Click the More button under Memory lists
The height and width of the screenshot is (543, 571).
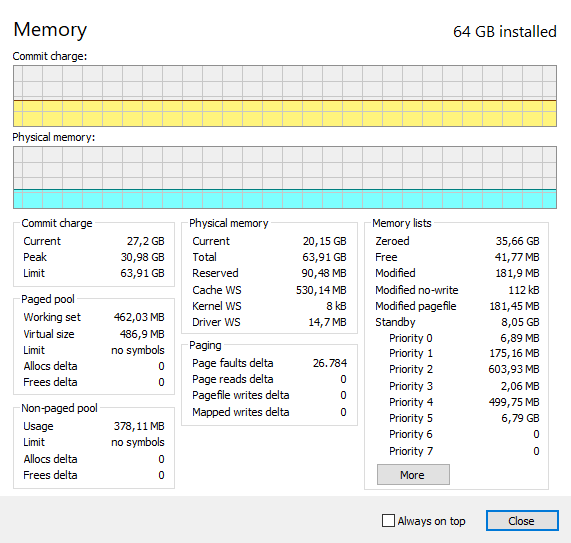coord(413,475)
